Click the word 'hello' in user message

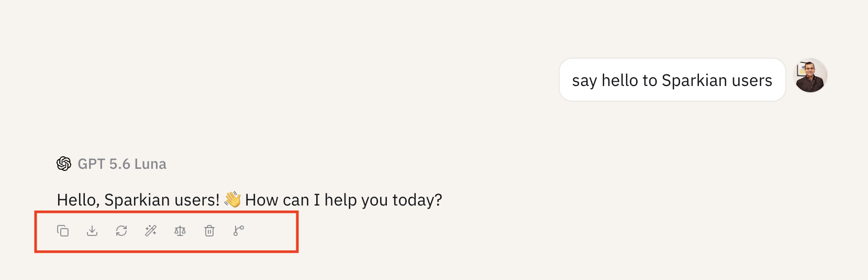tap(619, 80)
